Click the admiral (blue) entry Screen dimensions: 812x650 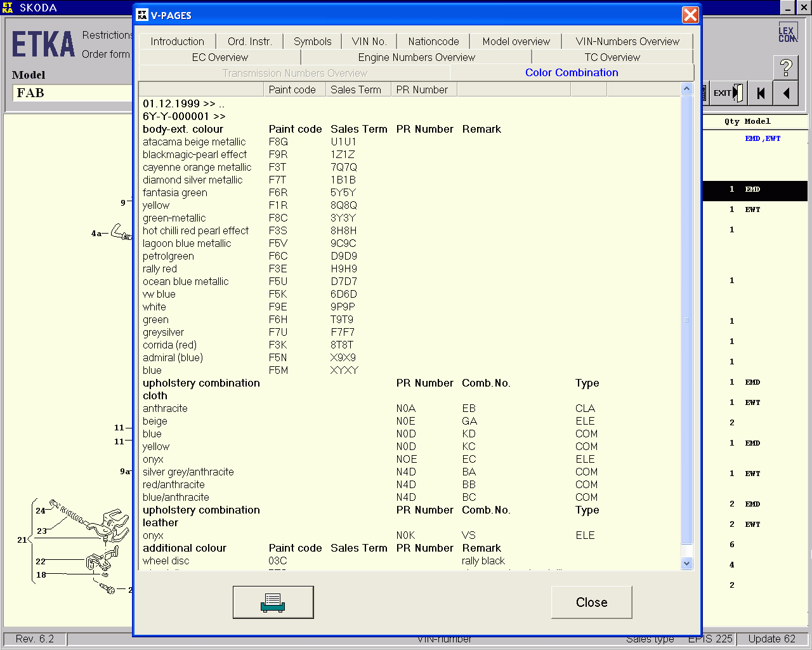173,357
